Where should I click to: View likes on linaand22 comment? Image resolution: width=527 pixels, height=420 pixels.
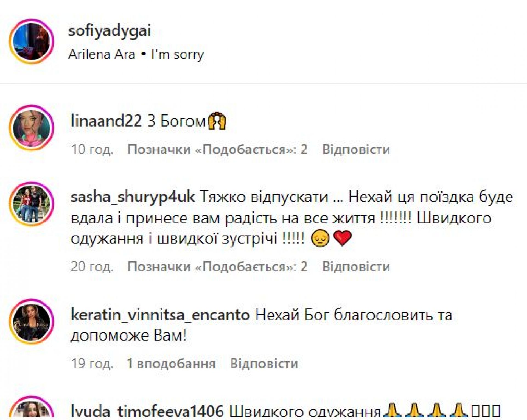(x=217, y=150)
